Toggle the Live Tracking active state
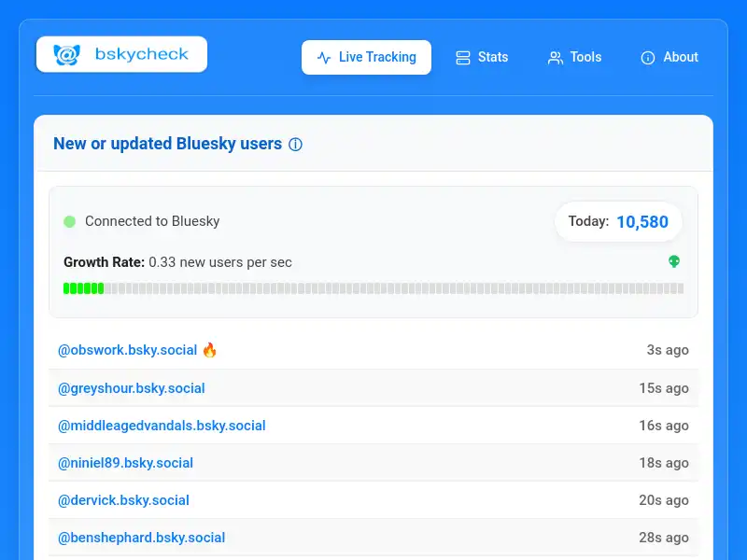Viewport: 747px width, 560px height. click(366, 57)
